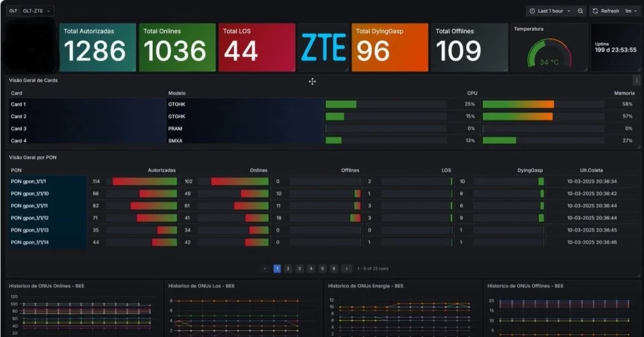Image resolution: width=644 pixels, height=337 pixels.
Task: Click the refresh circular arrows icon
Action: coord(595,11)
